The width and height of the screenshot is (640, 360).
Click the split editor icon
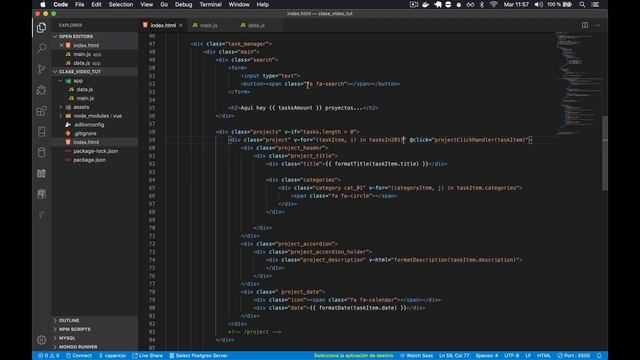(585, 25)
